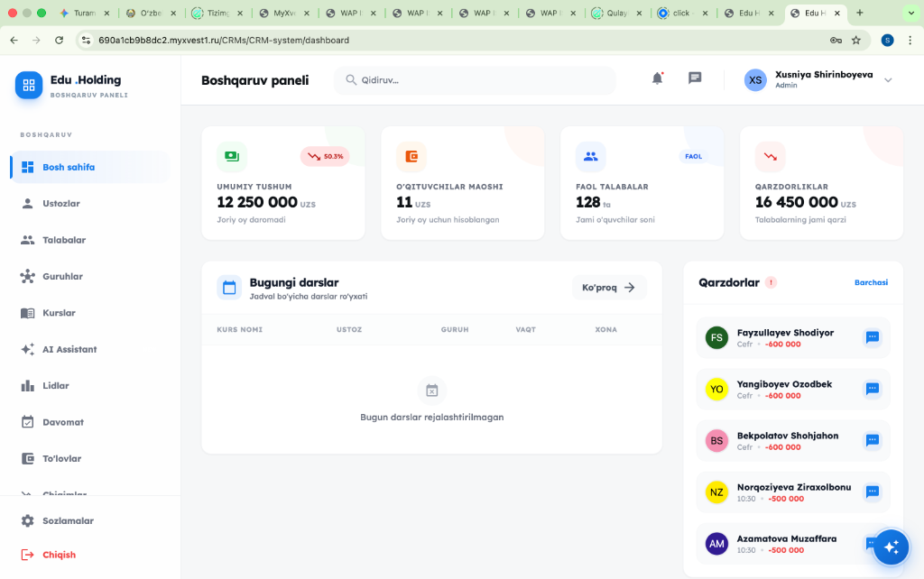Open Kurslar in the sidebar
The image size is (924, 579).
click(90, 313)
